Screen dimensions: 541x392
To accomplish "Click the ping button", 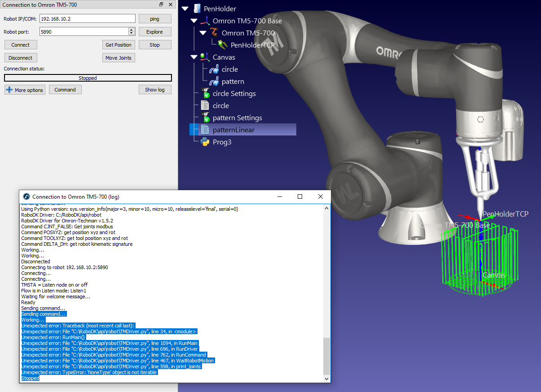I will tap(155, 18).
